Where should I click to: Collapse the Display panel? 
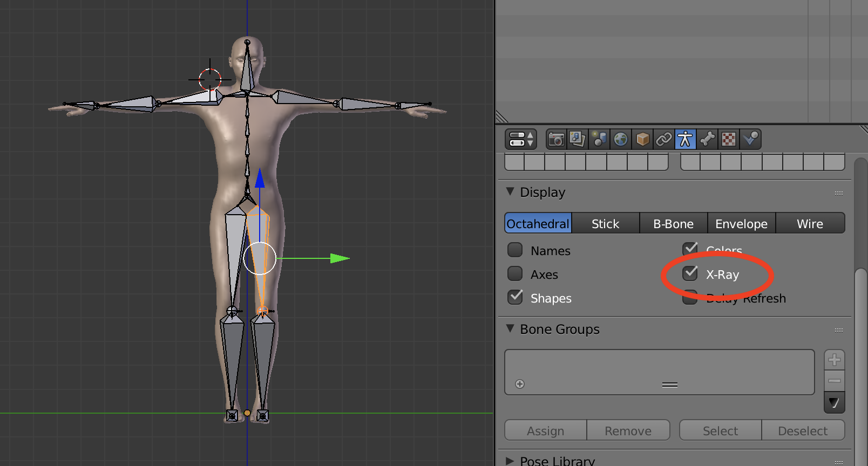[510, 191]
